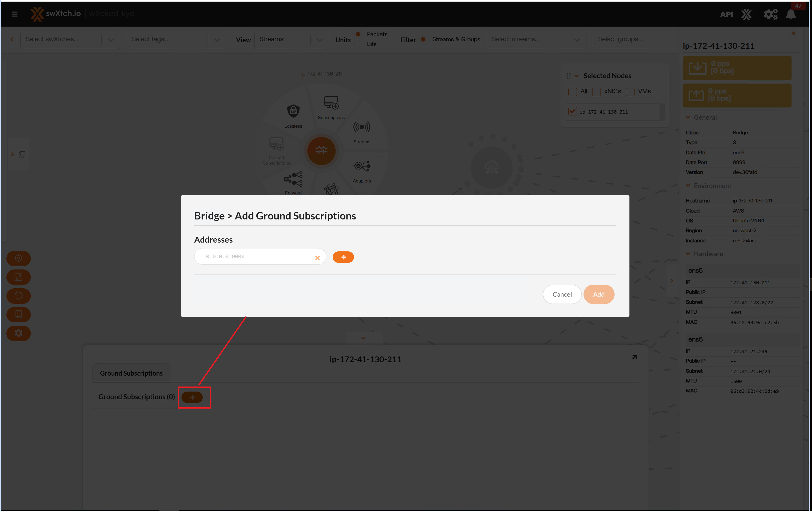Check the VMs checkbox

(x=630, y=92)
